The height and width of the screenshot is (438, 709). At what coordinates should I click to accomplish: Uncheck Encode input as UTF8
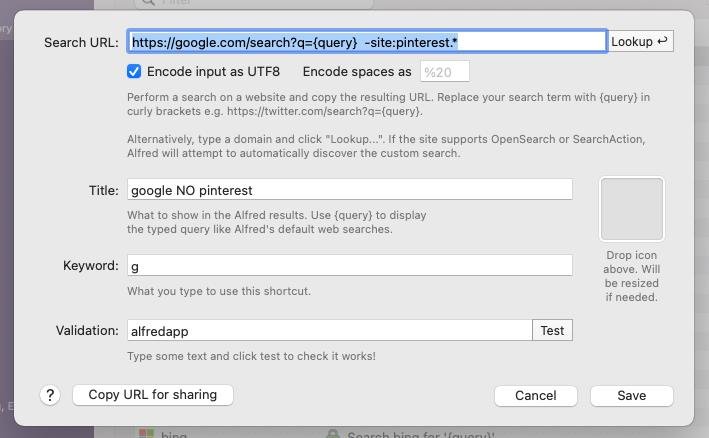coord(134,72)
